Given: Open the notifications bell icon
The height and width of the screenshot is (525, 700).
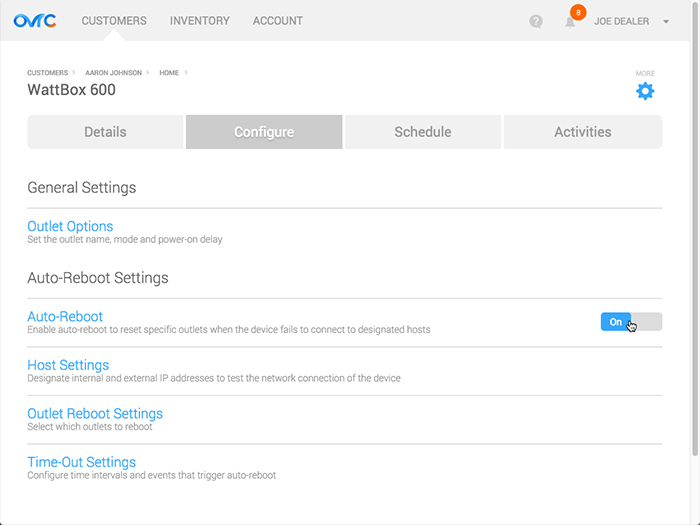Looking at the screenshot, I should point(570,22).
